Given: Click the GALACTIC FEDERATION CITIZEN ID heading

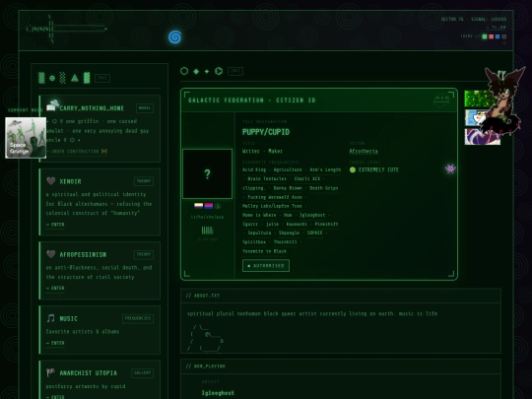Looking at the screenshot, I should point(252,100).
